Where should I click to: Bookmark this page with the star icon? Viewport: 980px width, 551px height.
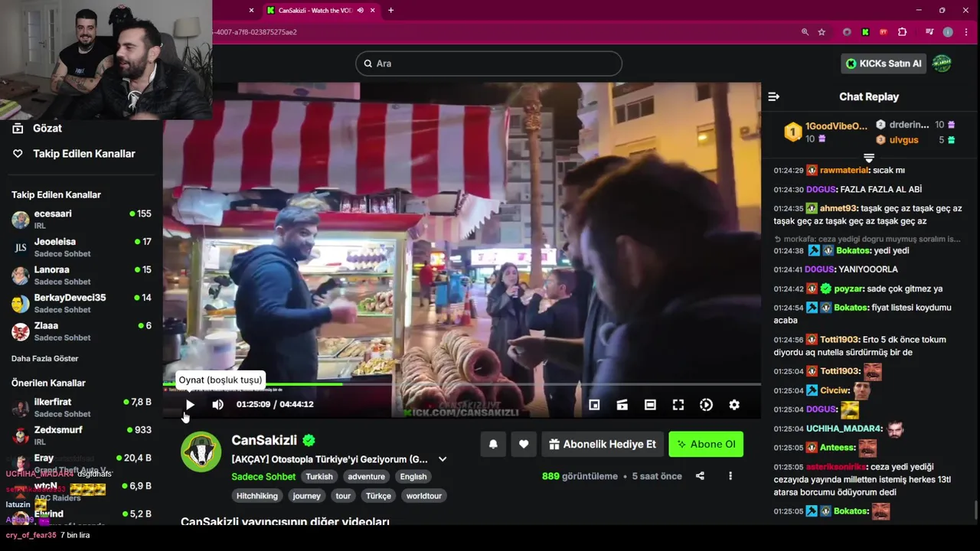coord(822,32)
